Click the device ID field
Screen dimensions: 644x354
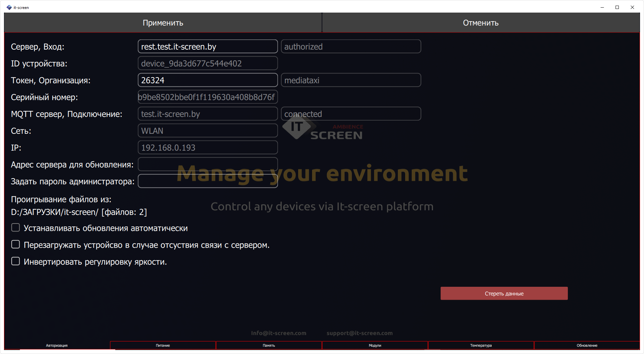(207, 64)
